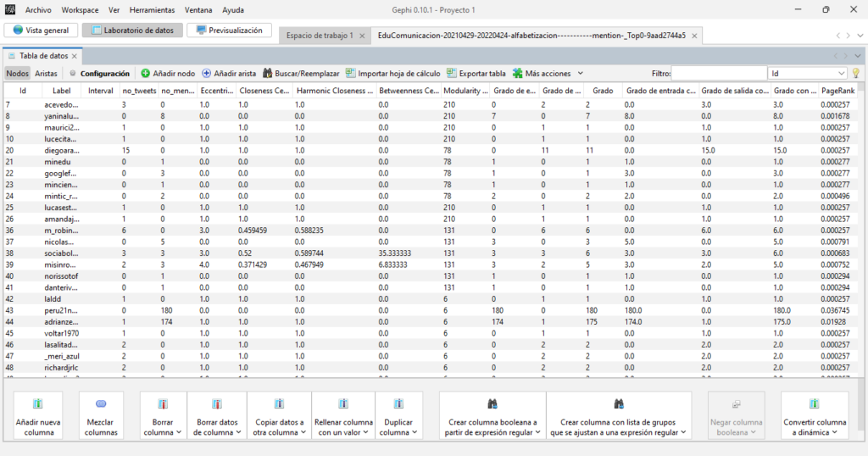Sort by the no_tweets column header
Screen dimensions: 868x456
point(139,90)
